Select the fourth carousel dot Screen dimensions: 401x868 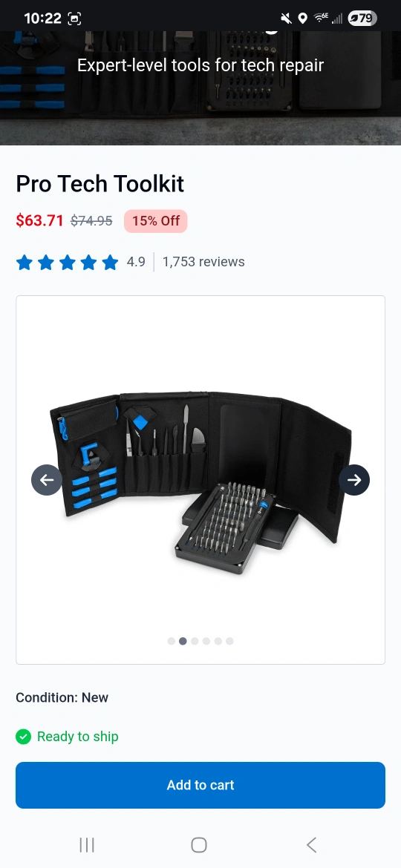tap(206, 641)
